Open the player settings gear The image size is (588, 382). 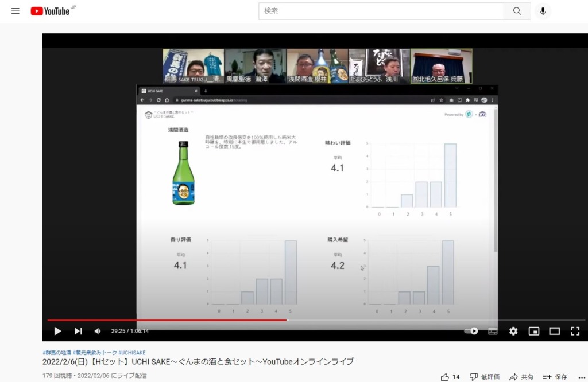(x=513, y=331)
